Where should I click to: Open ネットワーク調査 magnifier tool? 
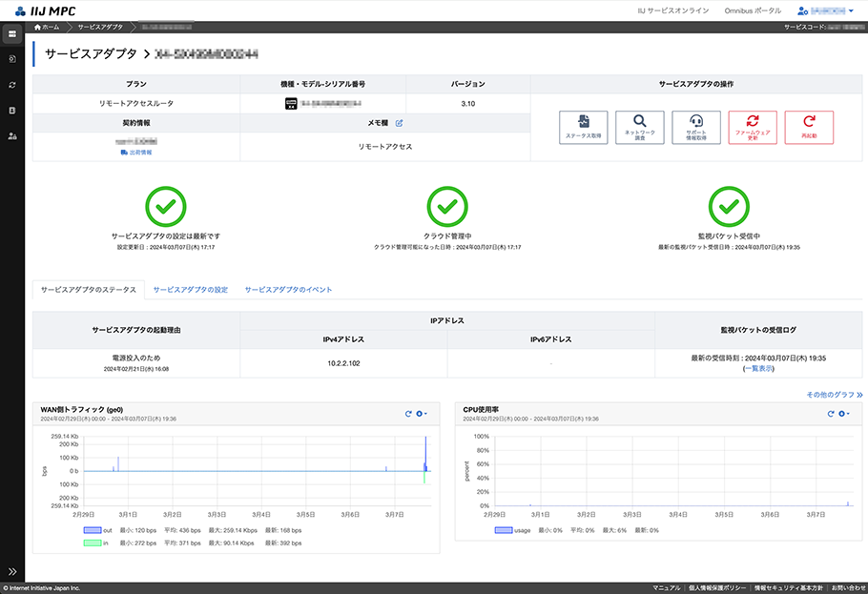pyautogui.click(x=639, y=127)
